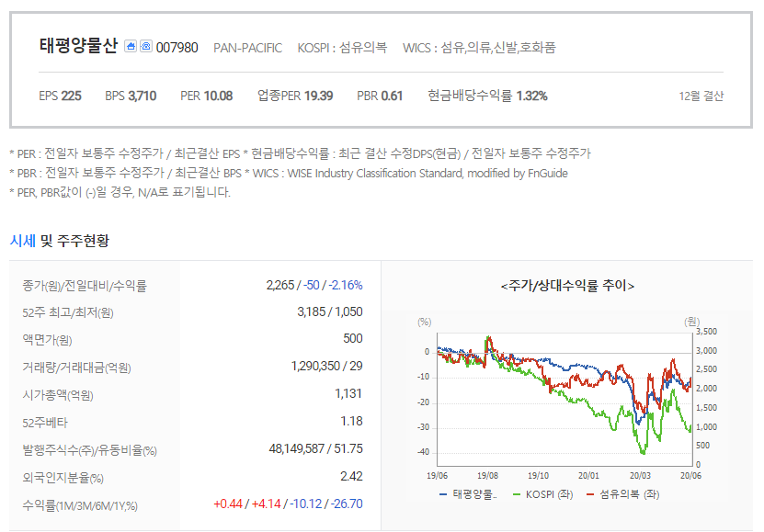Open the homepage icon next to 태평양물산

pos(131,46)
